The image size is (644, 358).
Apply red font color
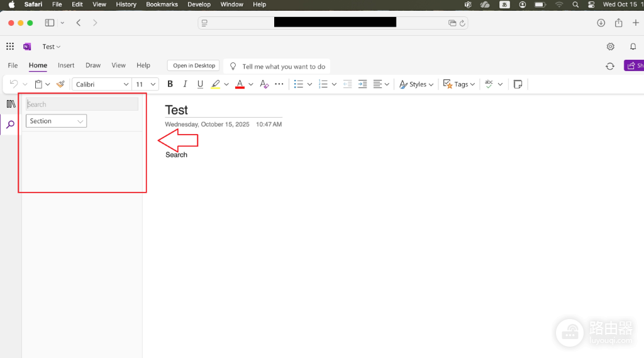pyautogui.click(x=240, y=84)
